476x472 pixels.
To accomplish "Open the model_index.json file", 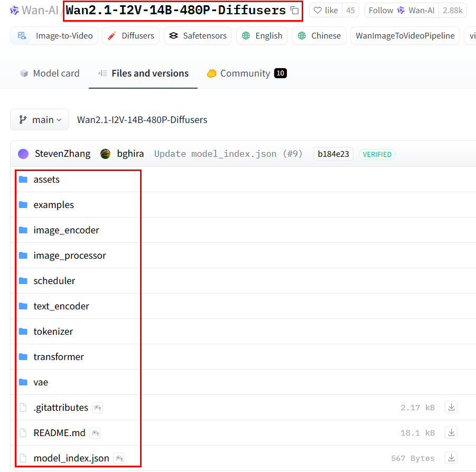I will tap(71, 458).
